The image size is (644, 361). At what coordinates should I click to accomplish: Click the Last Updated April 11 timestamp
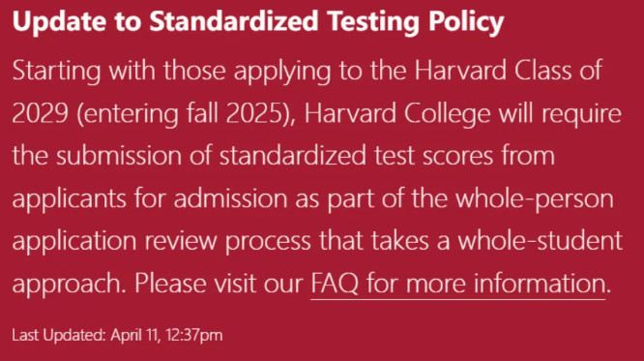pyautogui.click(x=117, y=335)
